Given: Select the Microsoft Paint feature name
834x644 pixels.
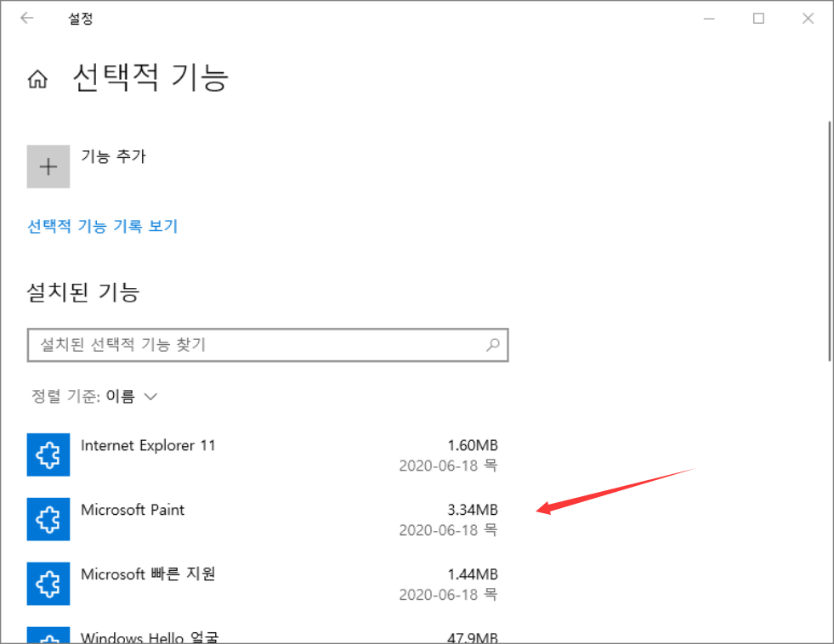Looking at the screenshot, I should 133,510.
